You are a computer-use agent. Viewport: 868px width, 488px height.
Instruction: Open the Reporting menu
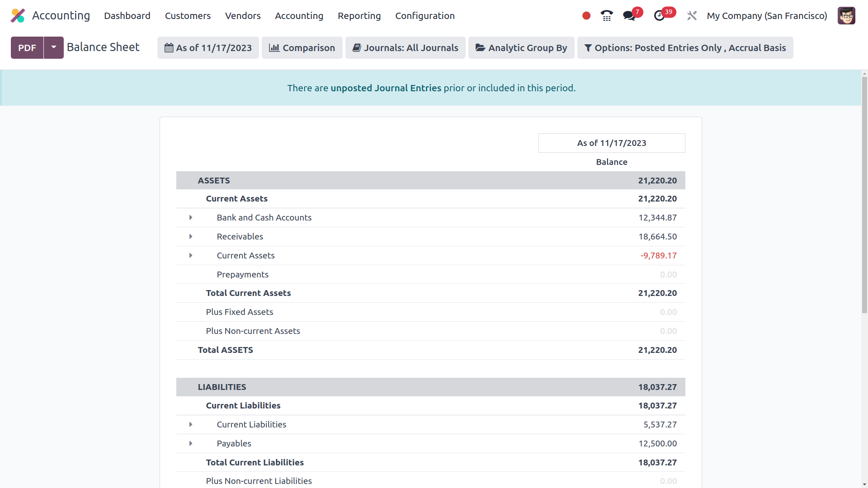point(359,15)
